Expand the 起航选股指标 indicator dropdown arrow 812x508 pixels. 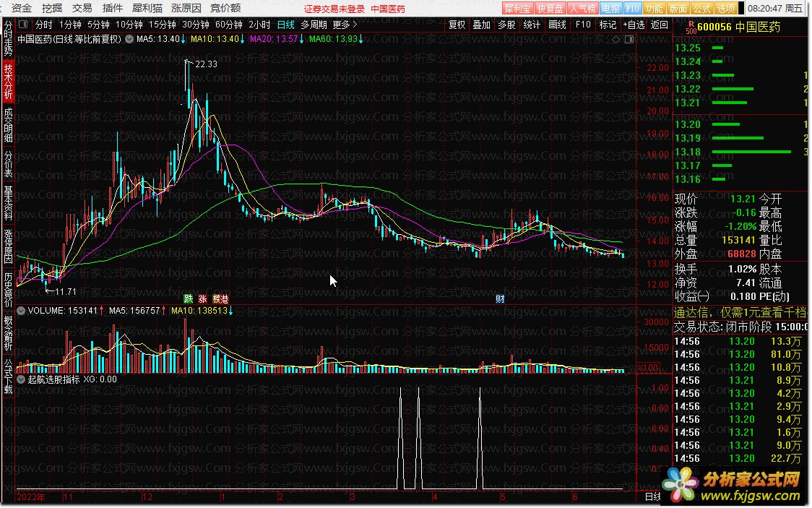coord(21,379)
